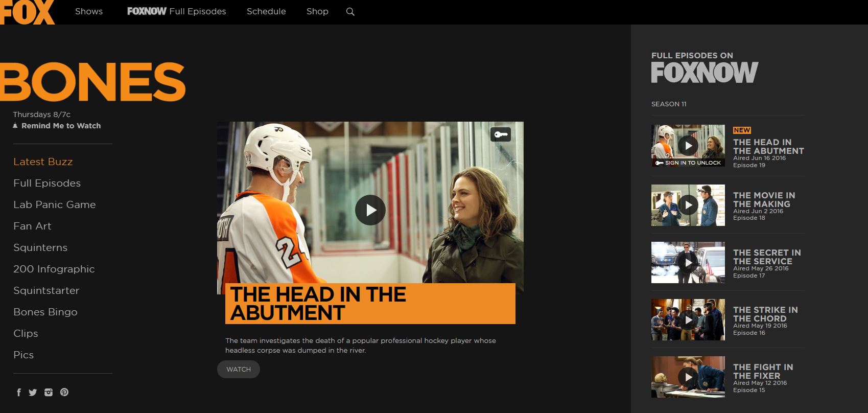This screenshot has width=868, height=413.
Task: Play The Movie in the Making thumbnail
Action: click(688, 205)
